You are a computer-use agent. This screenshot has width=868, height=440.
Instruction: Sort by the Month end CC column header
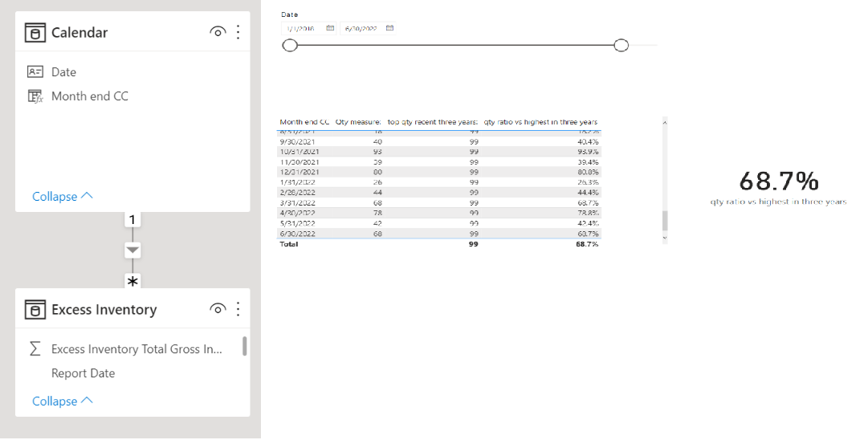304,122
